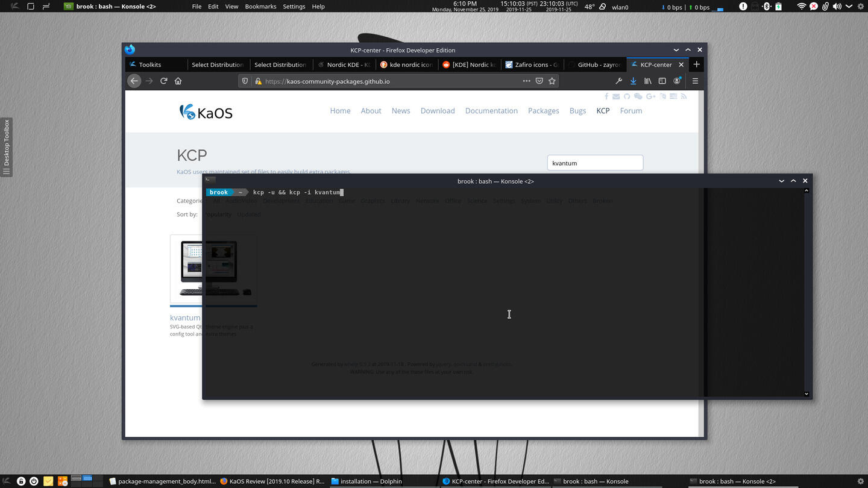Open the yellow mail launcher in panel
The image size is (868, 488).
pos(48,481)
